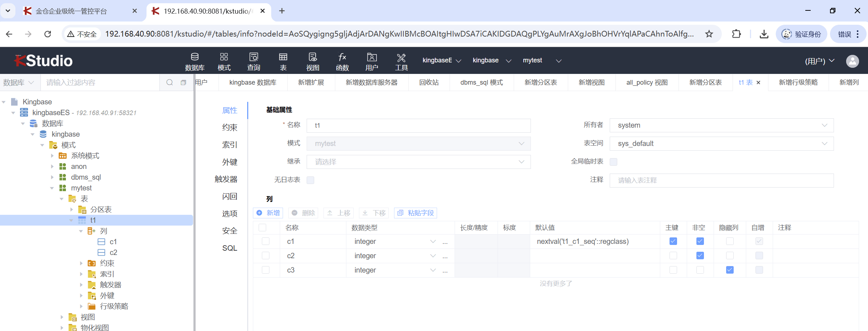This screenshot has width=868, height=331.
Task: Click the user avatar icon
Action: [x=852, y=61]
